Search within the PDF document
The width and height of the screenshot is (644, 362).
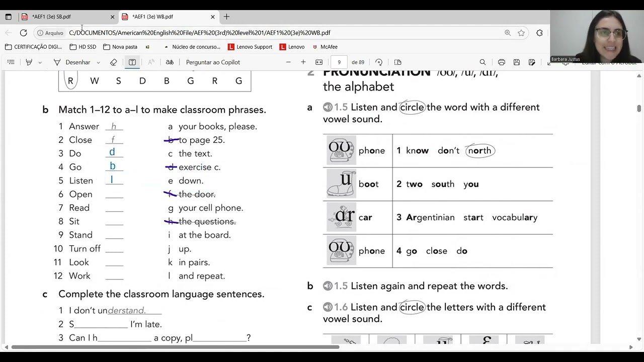tap(482, 62)
